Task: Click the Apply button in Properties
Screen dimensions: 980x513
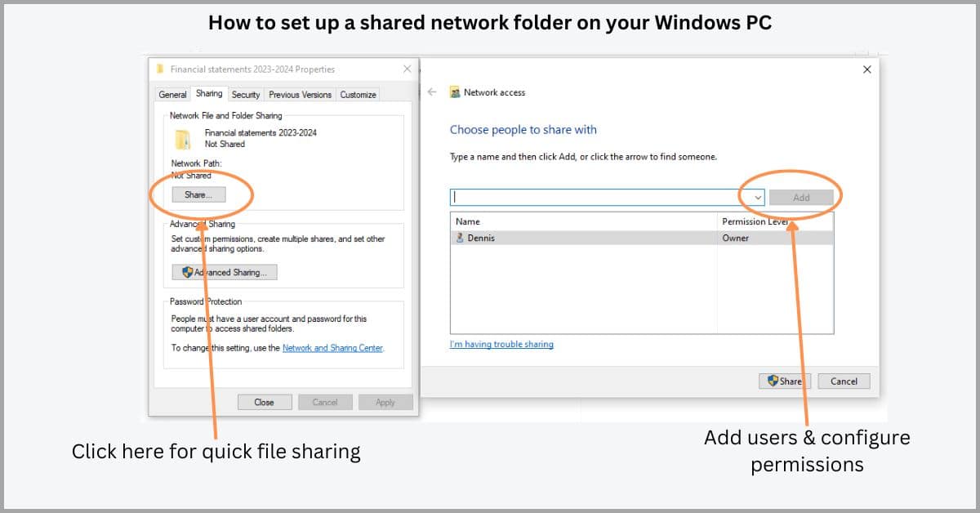Action: (385, 402)
